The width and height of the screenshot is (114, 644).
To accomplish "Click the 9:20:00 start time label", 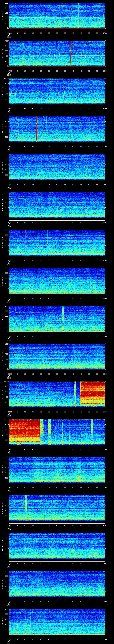I will 9,184.
